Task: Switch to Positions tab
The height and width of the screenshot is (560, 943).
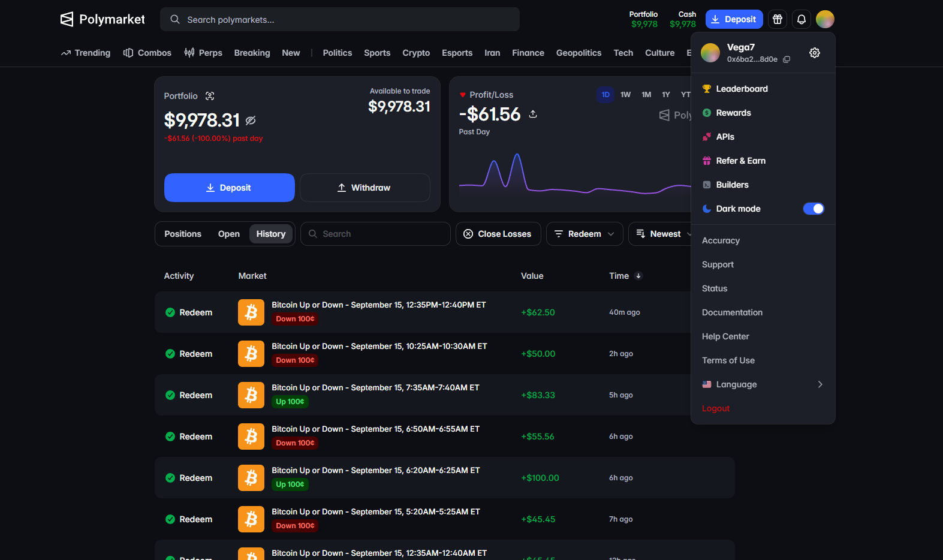Action: 183,234
